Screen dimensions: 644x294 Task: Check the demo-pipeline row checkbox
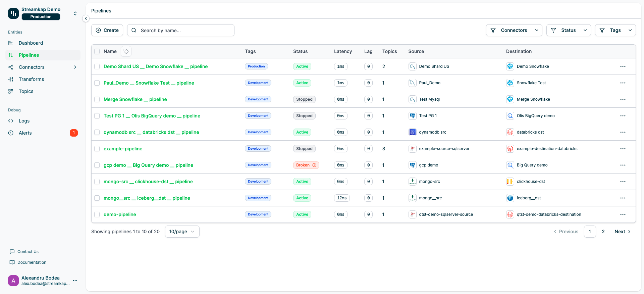[97, 214]
